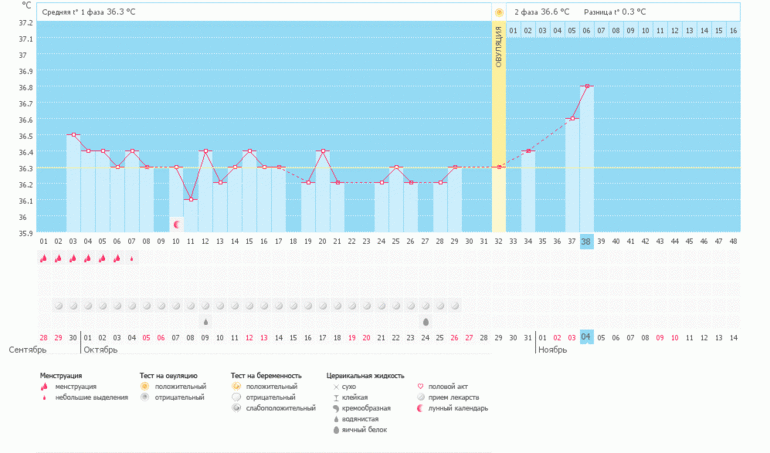Click the egg white fluid icon under day 27
The height and width of the screenshot is (453, 770).
pos(426,322)
